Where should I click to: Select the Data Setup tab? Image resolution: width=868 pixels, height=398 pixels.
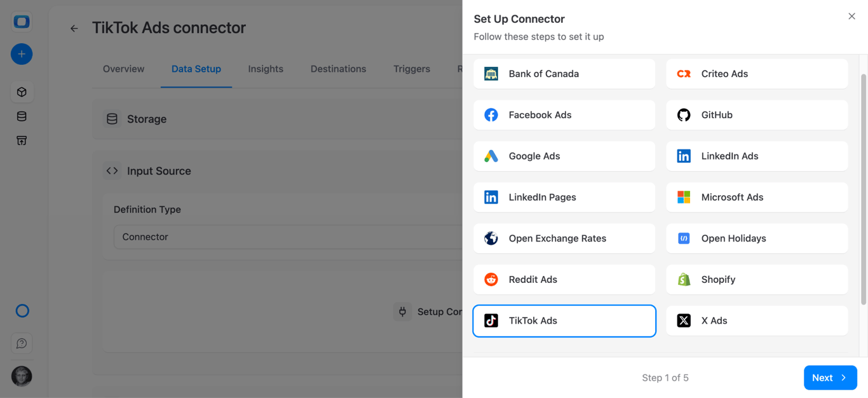point(196,69)
